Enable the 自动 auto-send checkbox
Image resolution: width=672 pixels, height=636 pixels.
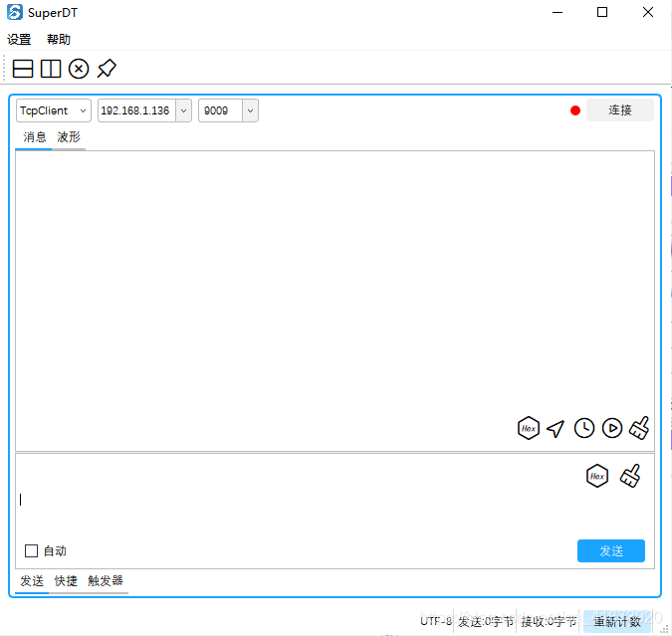pyautogui.click(x=31, y=550)
